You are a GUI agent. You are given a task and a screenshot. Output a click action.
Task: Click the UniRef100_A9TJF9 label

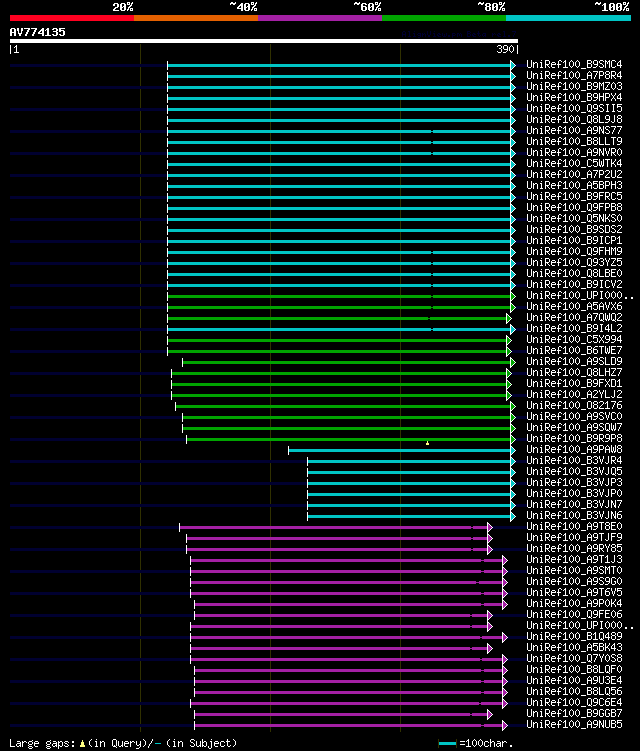click(574, 538)
